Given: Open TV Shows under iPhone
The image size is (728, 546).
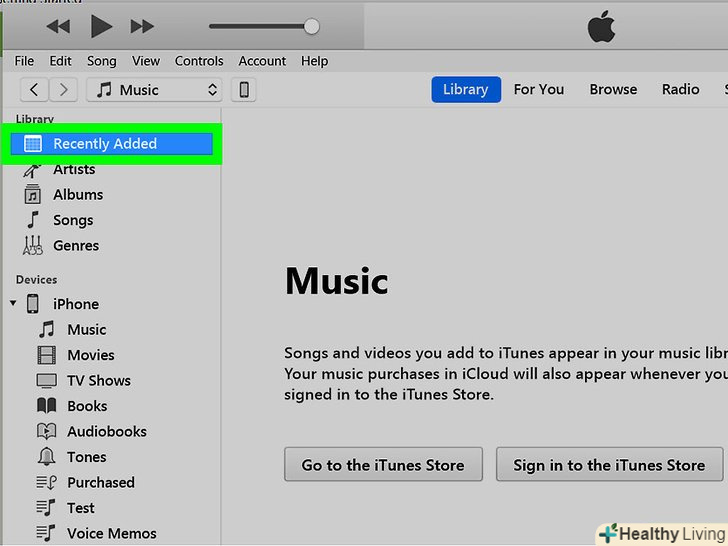Looking at the screenshot, I should [99, 381].
